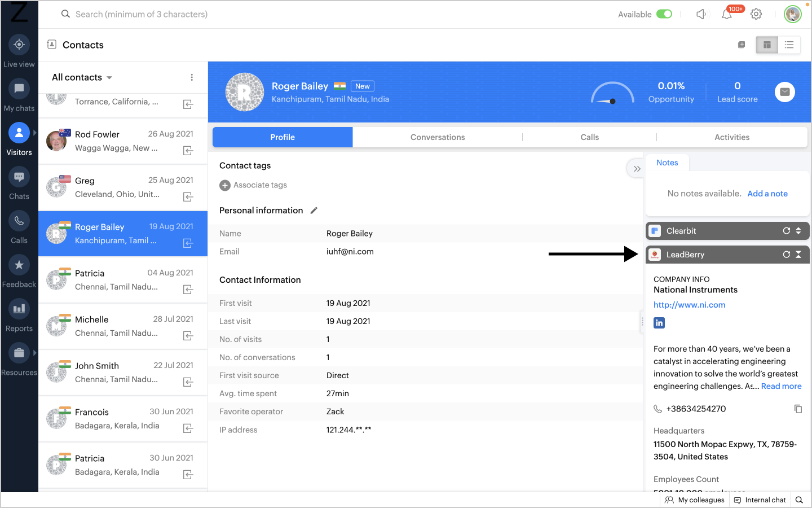Click the Add a note link

pos(767,194)
